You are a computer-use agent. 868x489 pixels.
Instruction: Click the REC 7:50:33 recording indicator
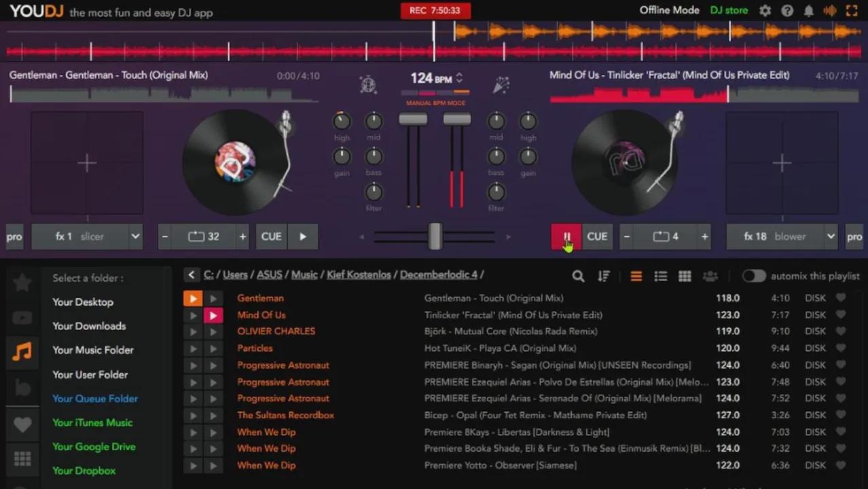[x=435, y=10]
